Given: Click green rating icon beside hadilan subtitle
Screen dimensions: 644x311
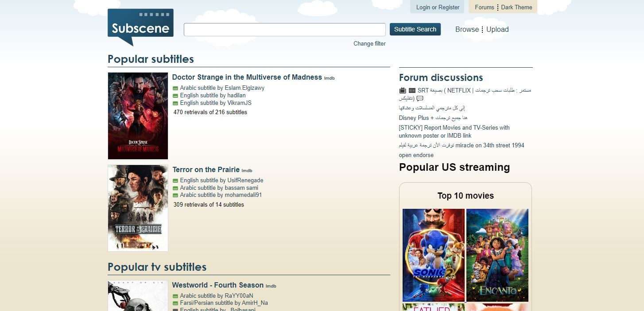Looking at the screenshot, I should (175, 96).
